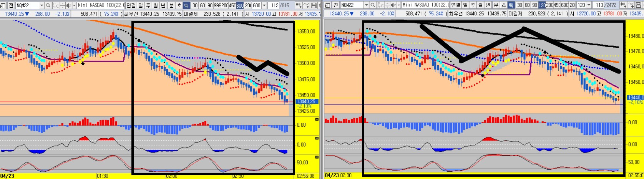
Task: Click the left chart's add-indicator line icon
Action: 305,5
